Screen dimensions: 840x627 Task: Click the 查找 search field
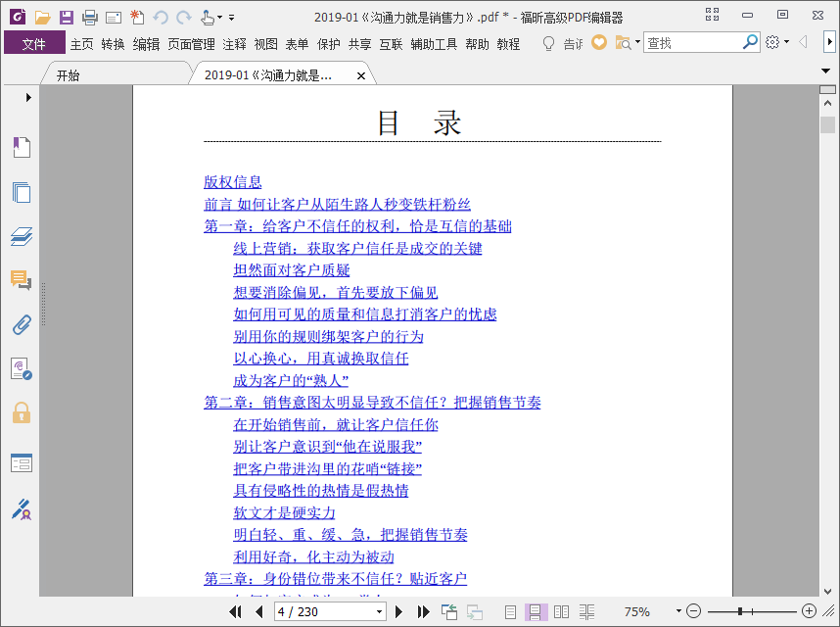(x=693, y=42)
